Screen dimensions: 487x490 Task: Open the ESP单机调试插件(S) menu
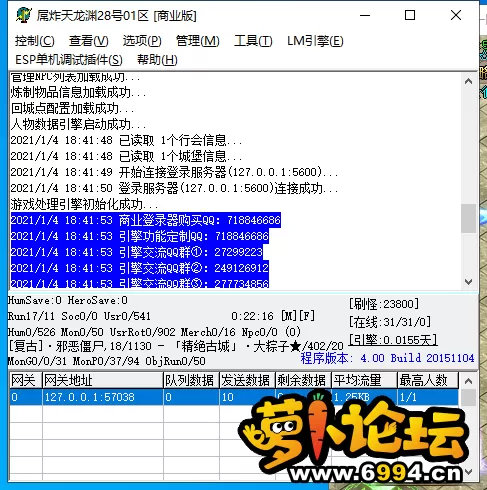(69, 60)
